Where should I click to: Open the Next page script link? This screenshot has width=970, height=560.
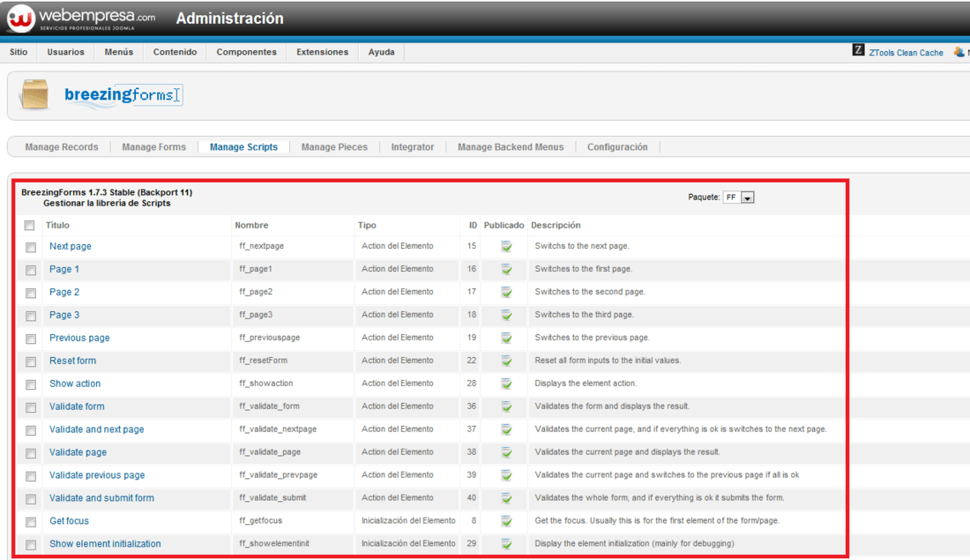tap(71, 246)
